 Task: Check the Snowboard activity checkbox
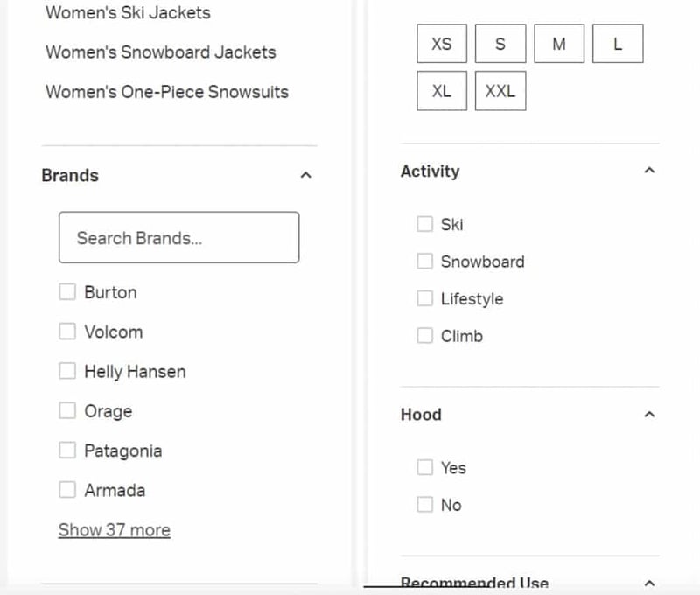425,261
